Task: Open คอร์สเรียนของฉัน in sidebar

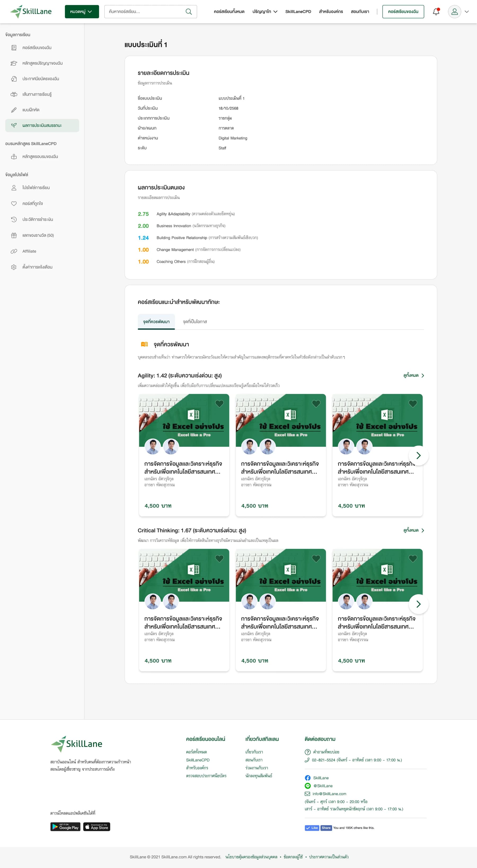Action: pos(42,47)
